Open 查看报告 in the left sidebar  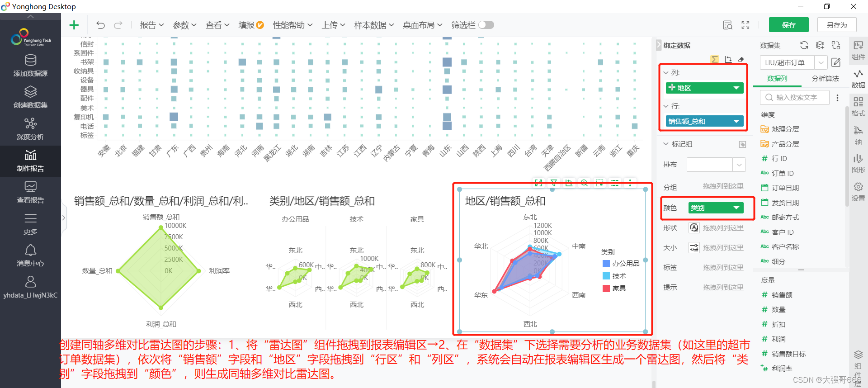click(30, 192)
